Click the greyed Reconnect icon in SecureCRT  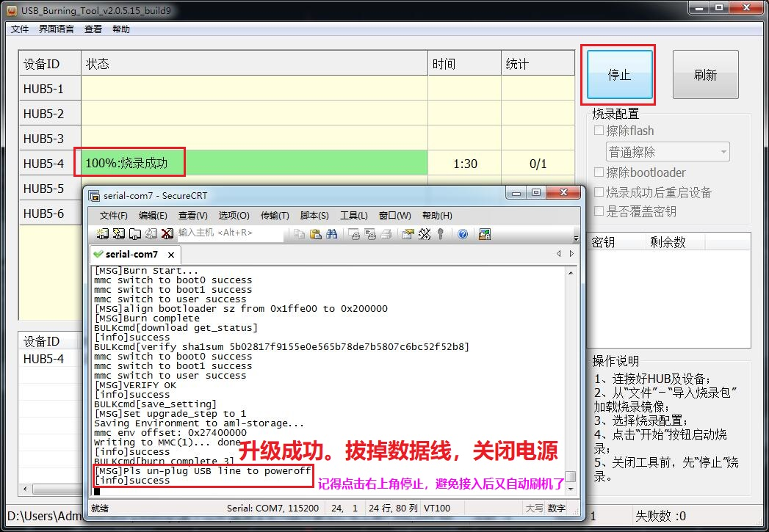click(x=151, y=233)
